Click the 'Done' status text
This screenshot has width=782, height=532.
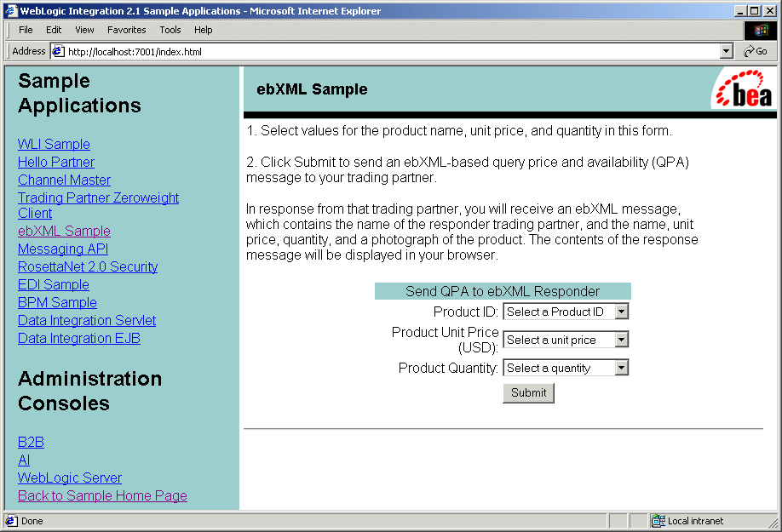(32, 521)
